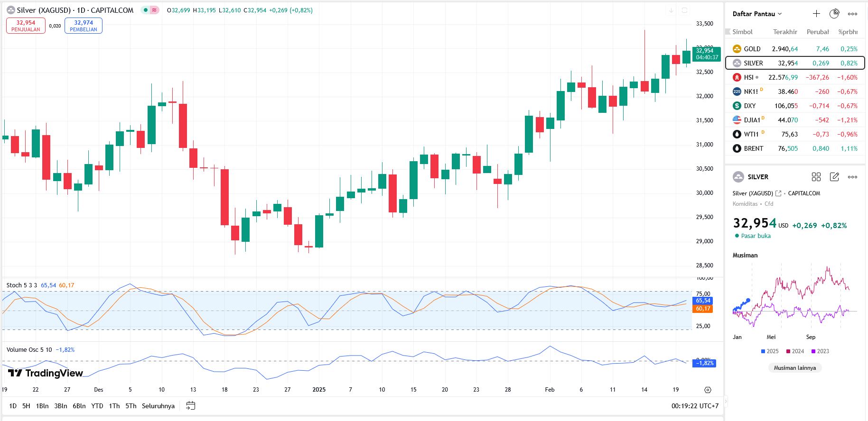Switch to the YTD time range
The height and width of the screenshot is (421, 868).
click(97, 406)
